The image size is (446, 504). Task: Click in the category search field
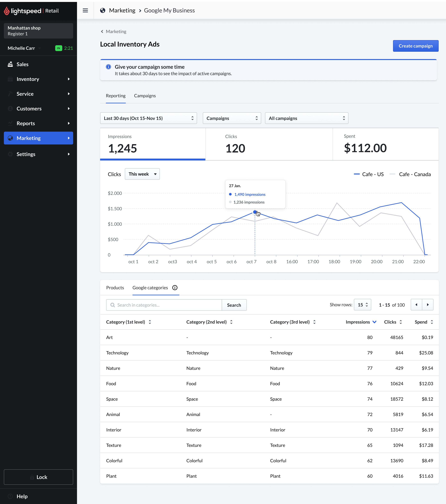(x=164, y=305)
